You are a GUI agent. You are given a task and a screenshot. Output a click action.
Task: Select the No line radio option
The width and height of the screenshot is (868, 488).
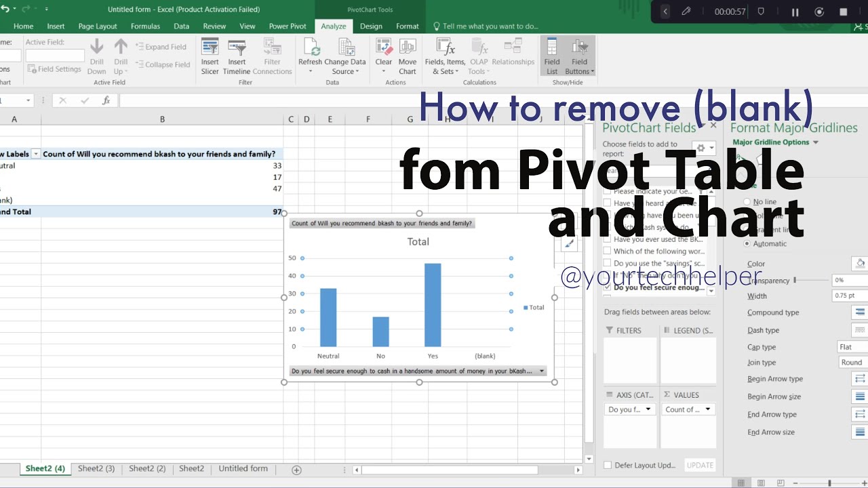pos(747,202)
